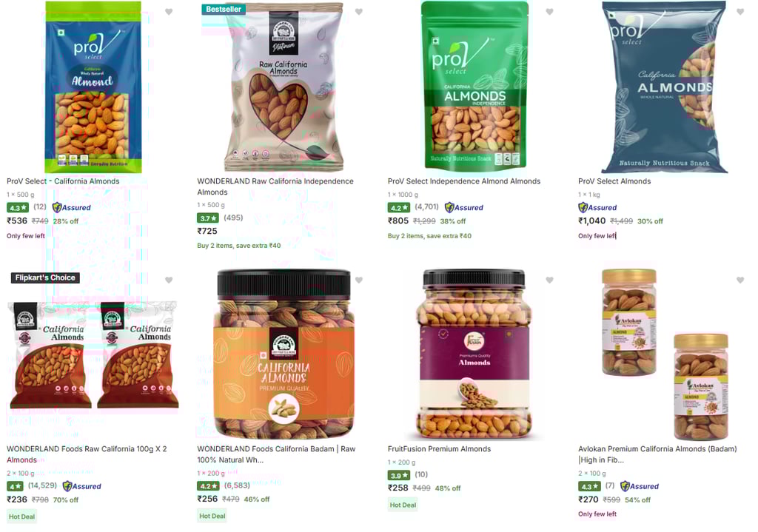Wishlist the Flipkart's Choice WONDERLAND 100g X 2 pack
Viewport: 758px width, 532px height.
click(169, 280)
